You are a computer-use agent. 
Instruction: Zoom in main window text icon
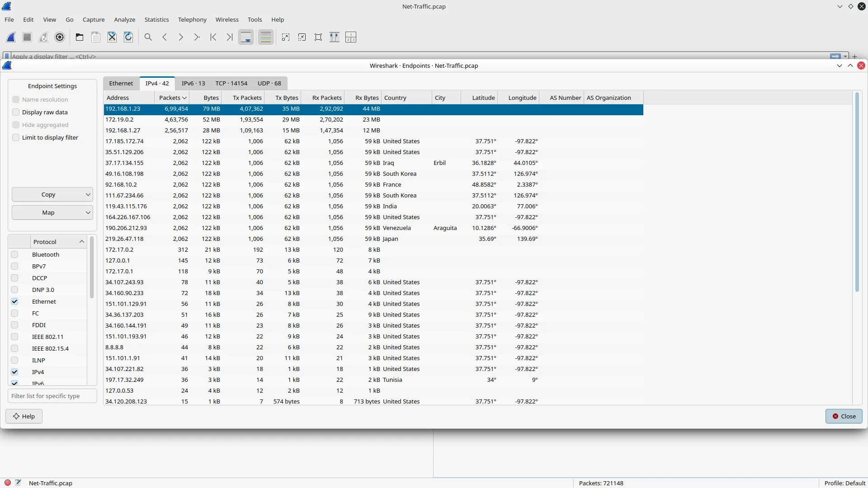(x=286, y=37)
